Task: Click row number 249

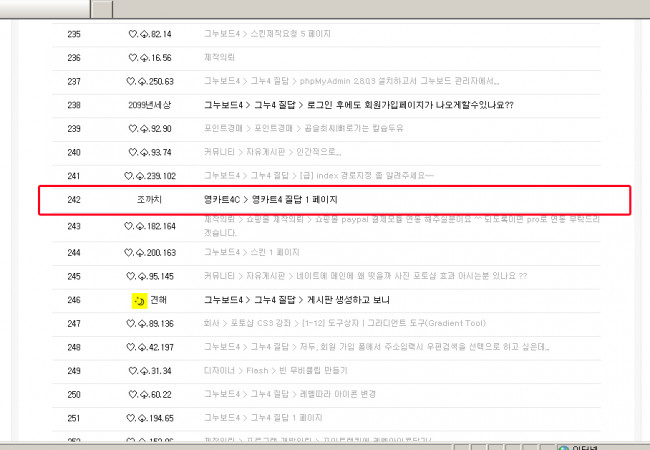Action: pos(74,370)
